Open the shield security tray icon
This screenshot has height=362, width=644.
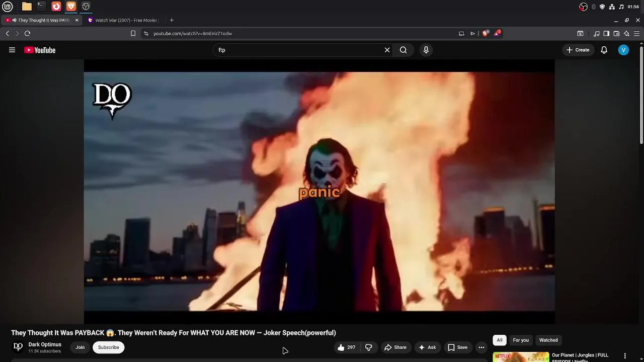[x=602, y=7]
